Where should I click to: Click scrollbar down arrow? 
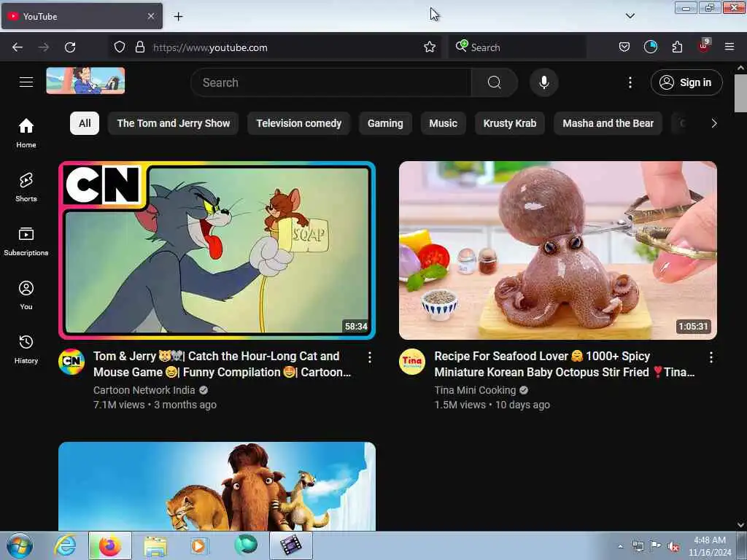(x=740, y=525)
